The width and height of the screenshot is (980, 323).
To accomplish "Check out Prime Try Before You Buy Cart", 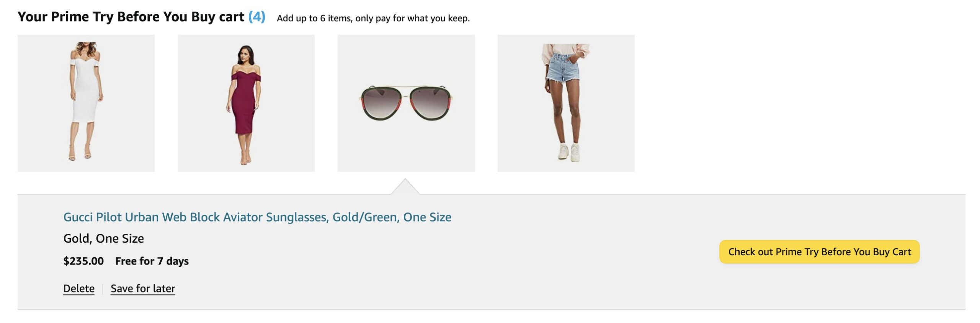I will click(819, 251).
